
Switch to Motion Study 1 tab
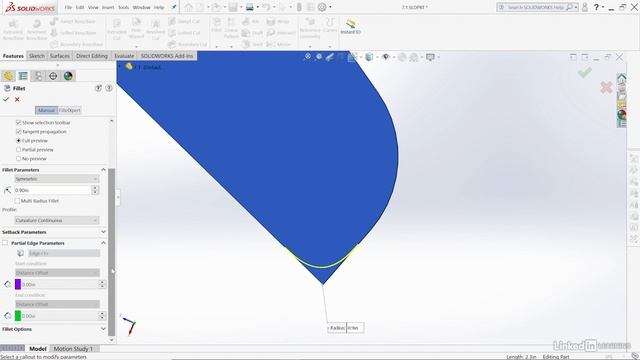(x=73, y=349)
